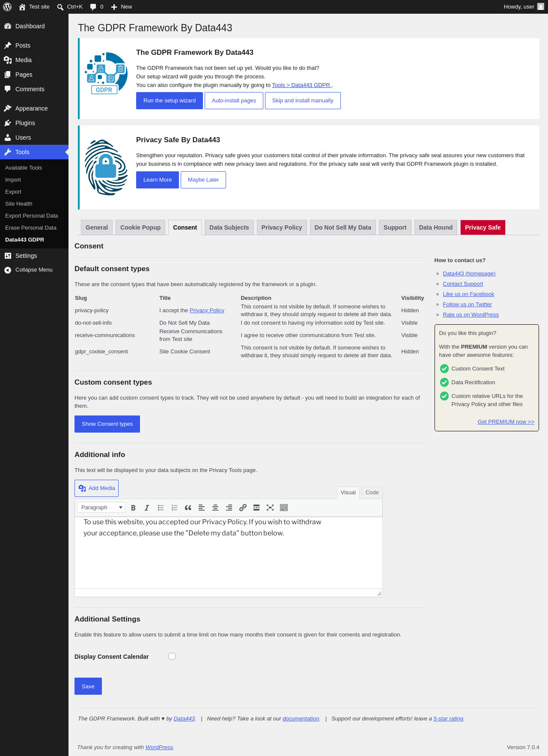Open Available Tools submenu item

point(24,168)
